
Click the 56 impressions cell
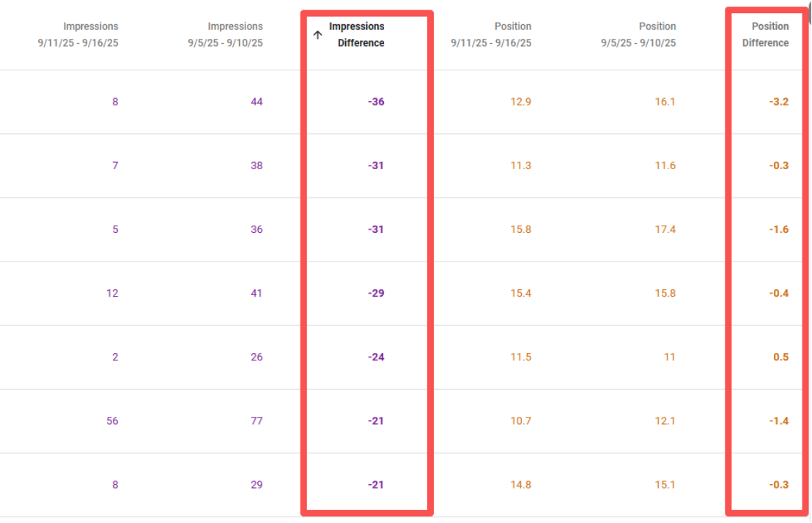tap(112, 421)
